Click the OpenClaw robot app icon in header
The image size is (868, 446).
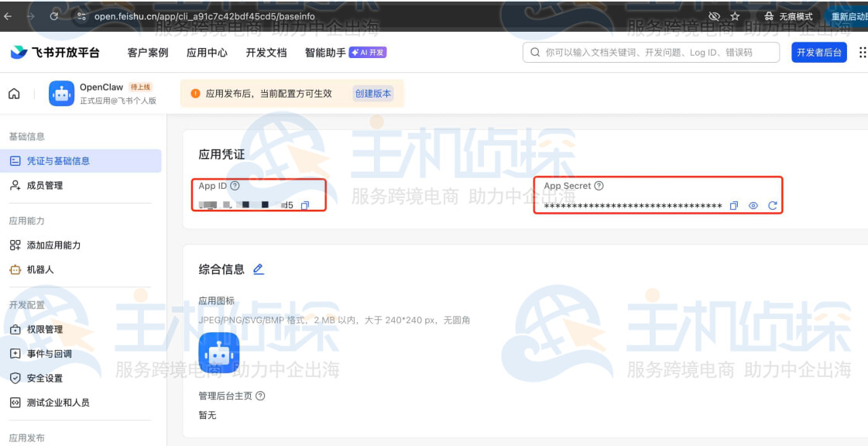[61, 94]
